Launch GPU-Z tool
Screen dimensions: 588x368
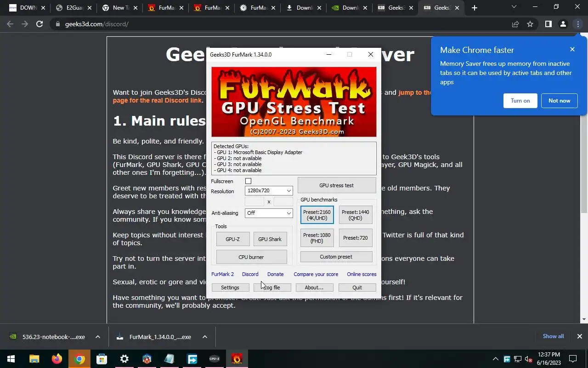(233, 239)
